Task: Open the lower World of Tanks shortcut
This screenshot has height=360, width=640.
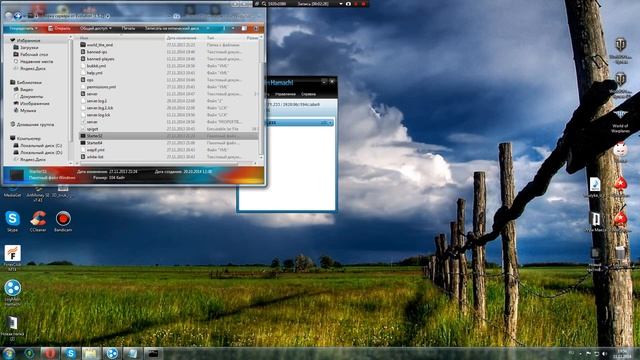Action: (620, 85)
